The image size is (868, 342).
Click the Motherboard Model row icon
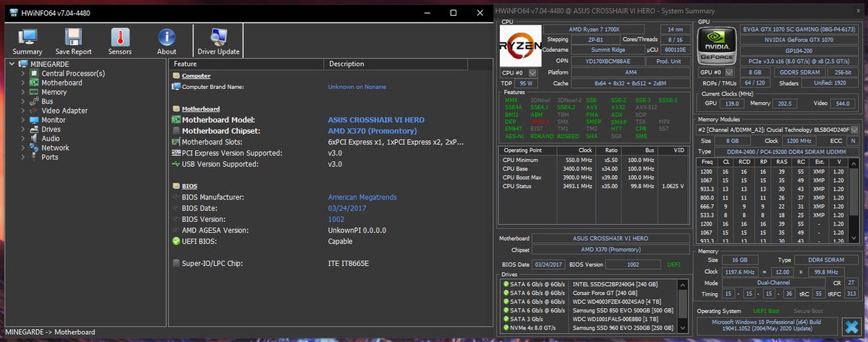click(x=176, y=119)
